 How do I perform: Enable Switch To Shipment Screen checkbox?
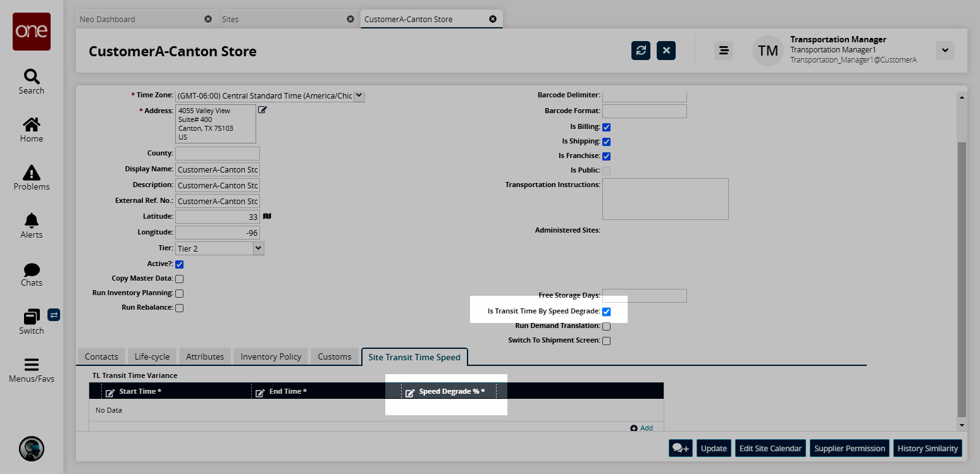point(607,341)
